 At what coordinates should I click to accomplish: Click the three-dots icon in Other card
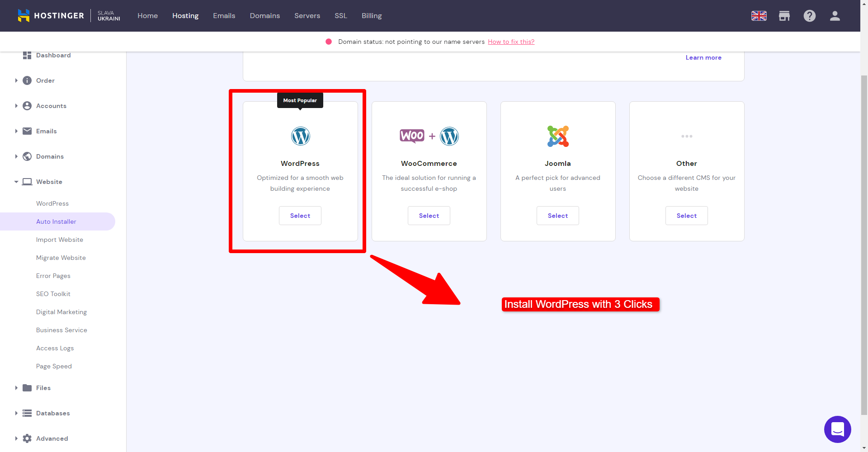pos(687,136)
